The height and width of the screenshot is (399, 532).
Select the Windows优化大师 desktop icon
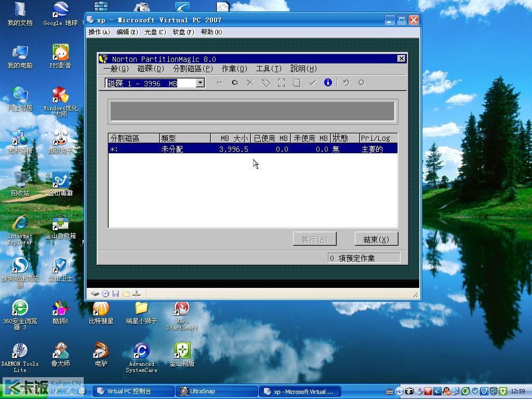coord(60,101)
